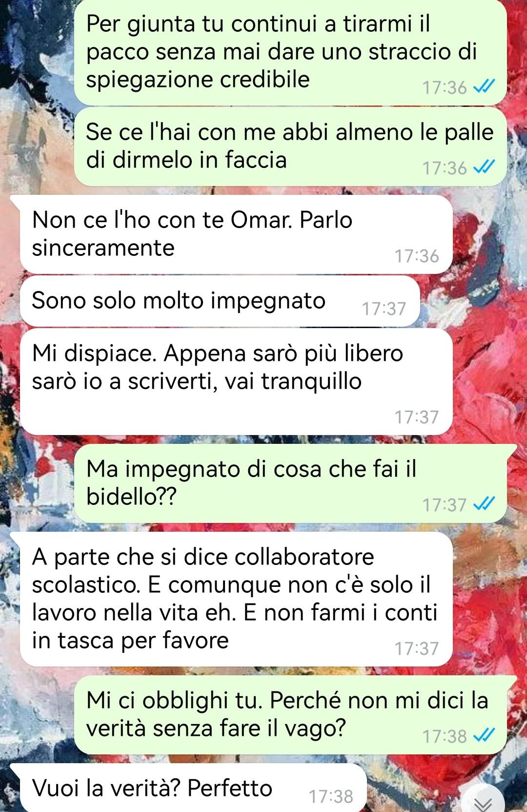
Task: Tap read receipt ticks on 'spiegazione credibile' message
Action: pos(485,87)
